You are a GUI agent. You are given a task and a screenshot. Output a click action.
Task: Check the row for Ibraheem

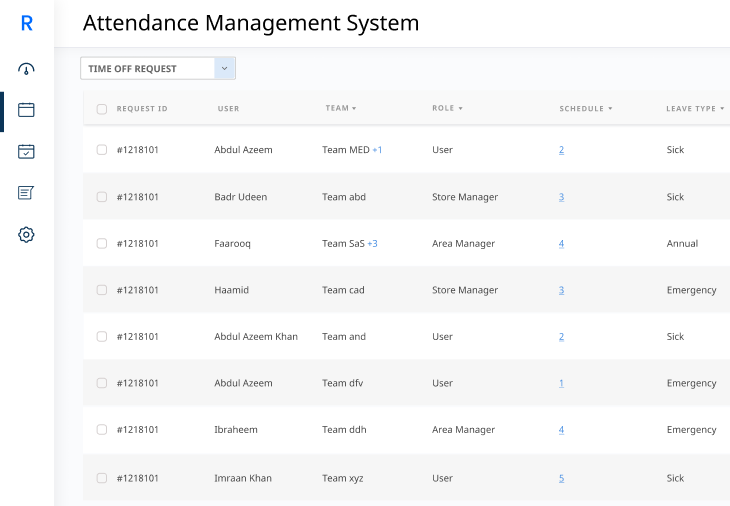click(101, 430)
